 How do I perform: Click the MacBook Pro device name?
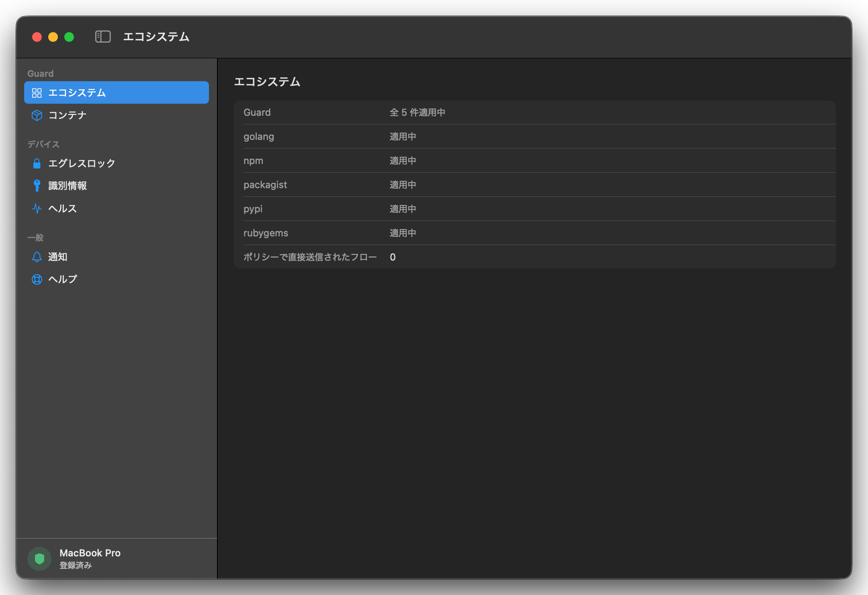(90, 553)
